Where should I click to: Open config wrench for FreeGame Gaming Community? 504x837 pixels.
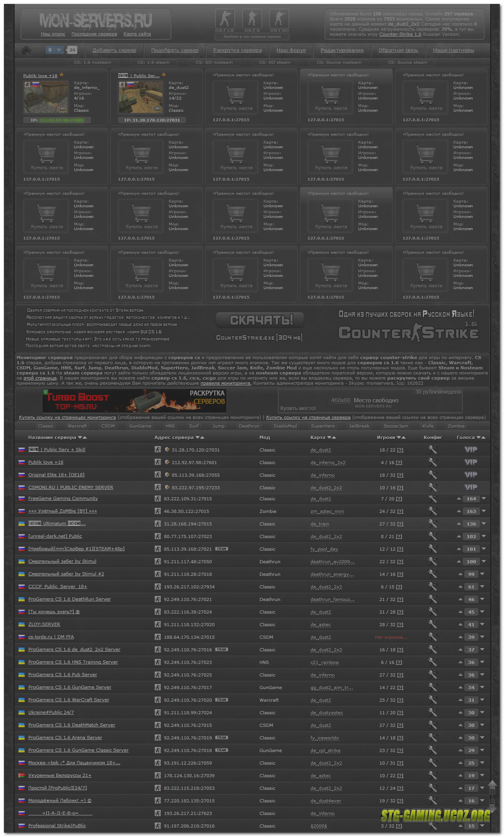pos(432,499)
